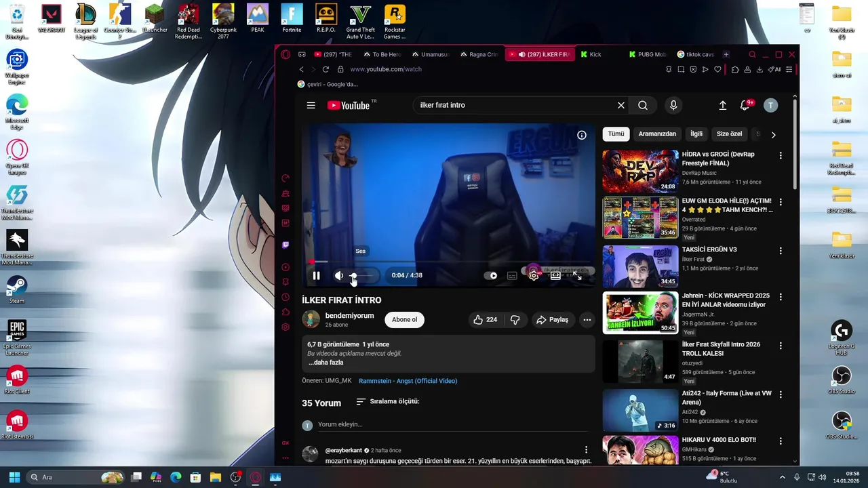Select the "Aramanızdan" filter chip
The height and width of the screenshot is (488, 868).
[x=657, y=134]
